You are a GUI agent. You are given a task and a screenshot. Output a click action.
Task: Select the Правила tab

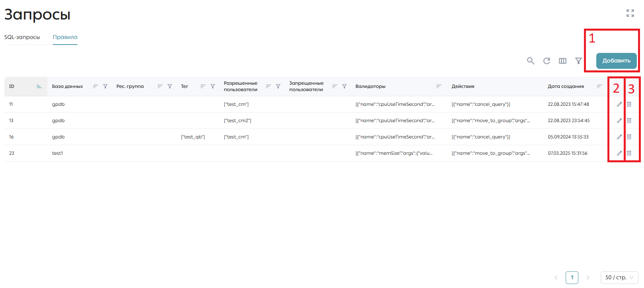65,37
